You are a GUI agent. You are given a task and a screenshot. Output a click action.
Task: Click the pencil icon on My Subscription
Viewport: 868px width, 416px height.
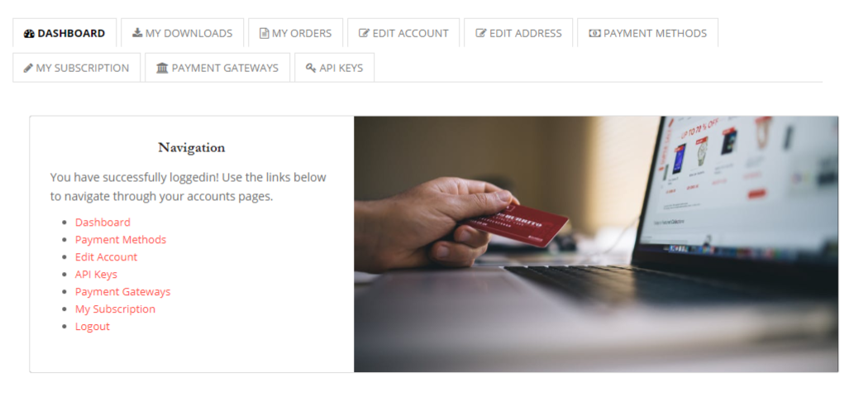point(28,68)
